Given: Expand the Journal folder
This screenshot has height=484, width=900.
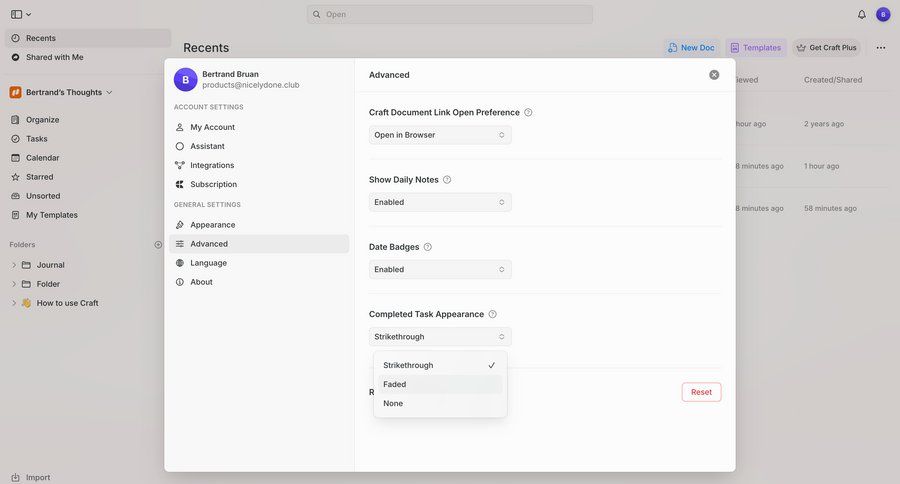Looking at the screenshot, I should point(14,265).
